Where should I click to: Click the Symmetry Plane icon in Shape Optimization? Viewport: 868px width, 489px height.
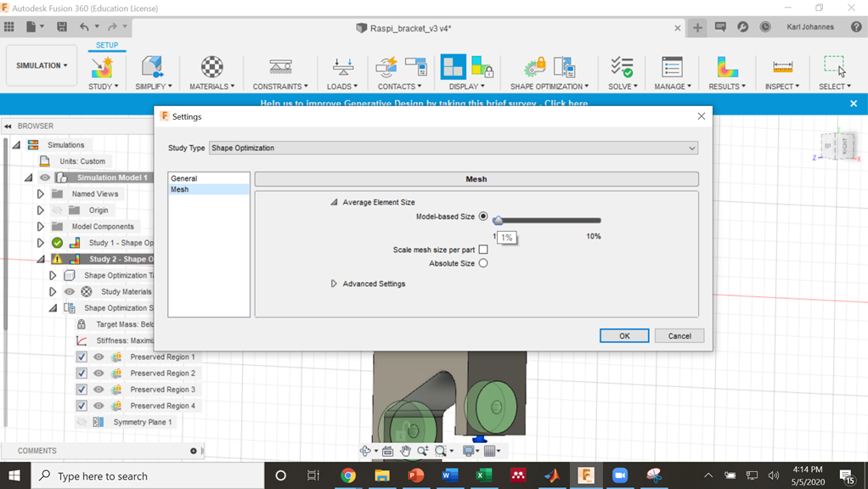pos(565,67)
